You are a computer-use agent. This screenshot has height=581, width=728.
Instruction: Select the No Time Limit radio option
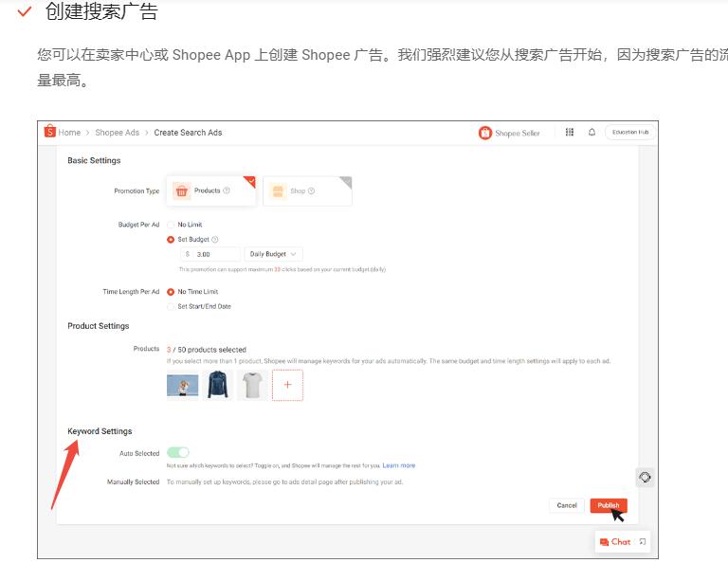(171, 292)
